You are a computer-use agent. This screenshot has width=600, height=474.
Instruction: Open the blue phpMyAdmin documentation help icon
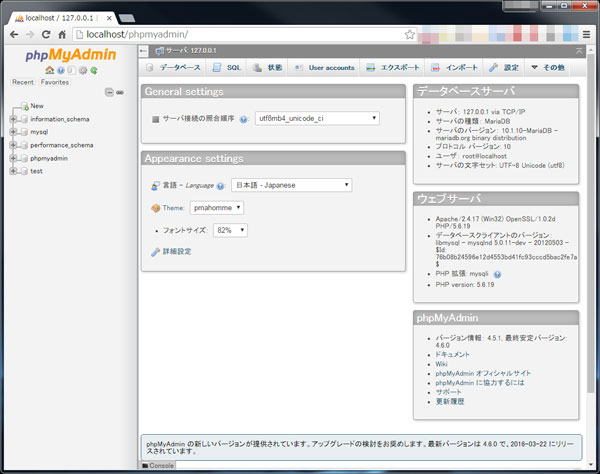[60, 70]
